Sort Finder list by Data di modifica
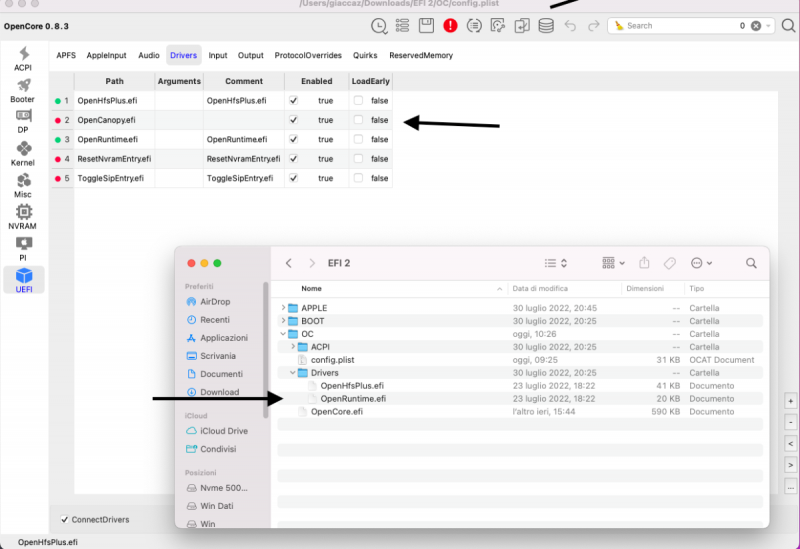The image size is (800, 549). click(x=540, y=288)
